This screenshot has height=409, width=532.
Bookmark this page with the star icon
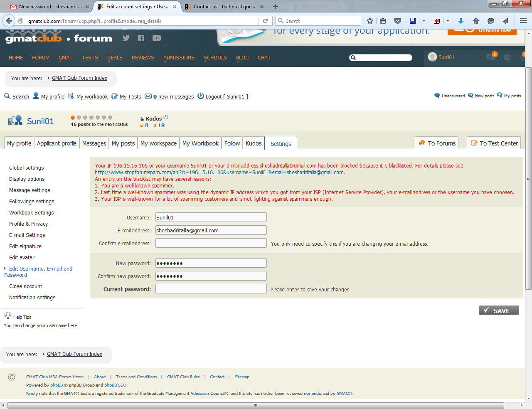370,21
